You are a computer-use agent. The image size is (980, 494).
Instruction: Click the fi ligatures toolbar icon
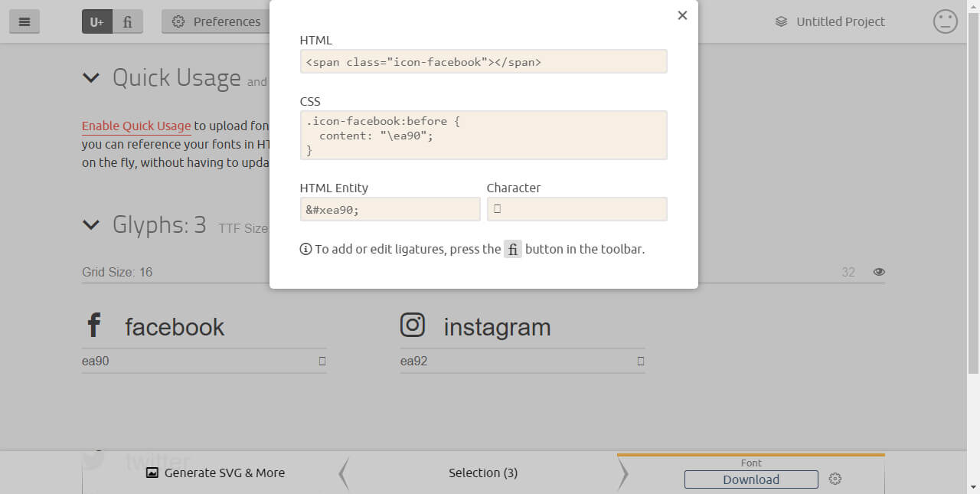(127, 21)
